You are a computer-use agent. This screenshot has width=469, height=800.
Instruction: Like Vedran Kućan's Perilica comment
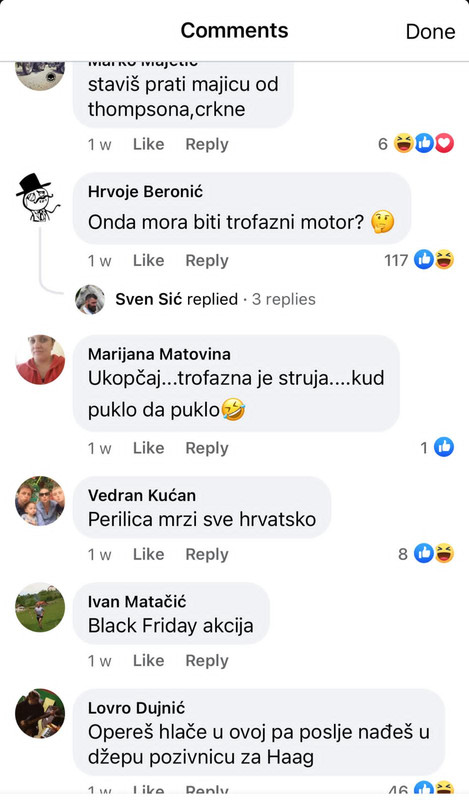tap(149, 554)
